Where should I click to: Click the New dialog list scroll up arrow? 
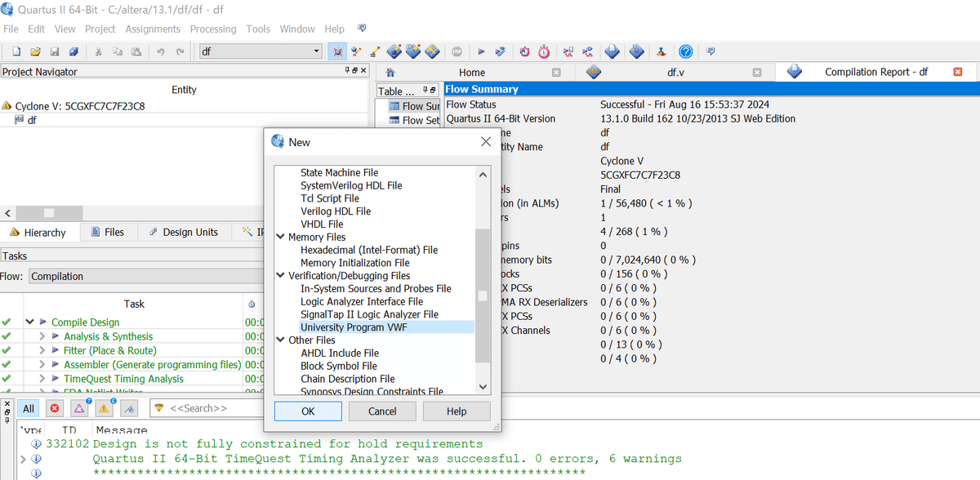482,174
